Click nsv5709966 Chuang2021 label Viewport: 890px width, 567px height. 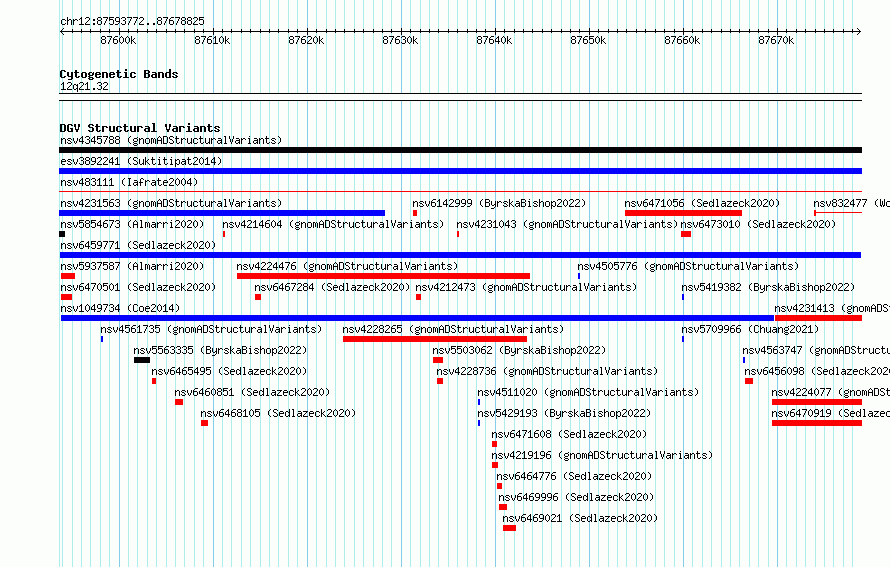click(x=750, y=329)
